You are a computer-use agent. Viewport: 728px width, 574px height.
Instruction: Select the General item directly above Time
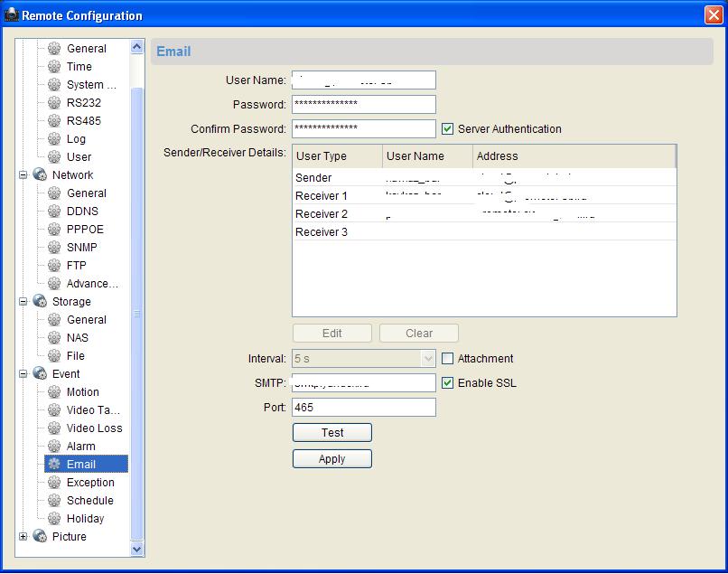(87, 48)
